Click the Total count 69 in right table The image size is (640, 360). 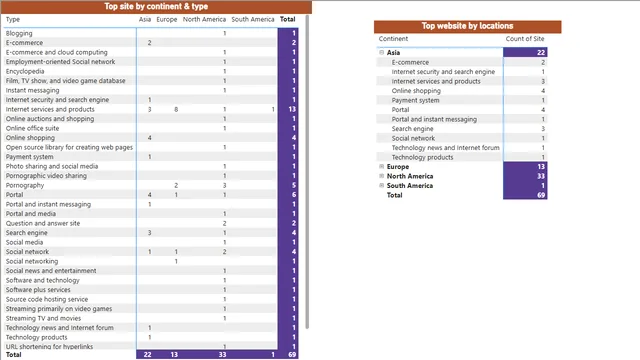tap(541, 195)
